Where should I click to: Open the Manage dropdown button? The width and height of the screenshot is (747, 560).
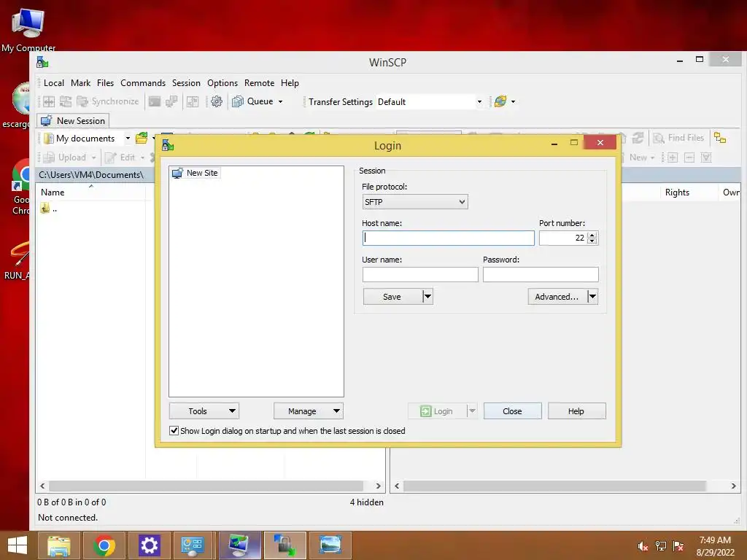click(309, 411)
